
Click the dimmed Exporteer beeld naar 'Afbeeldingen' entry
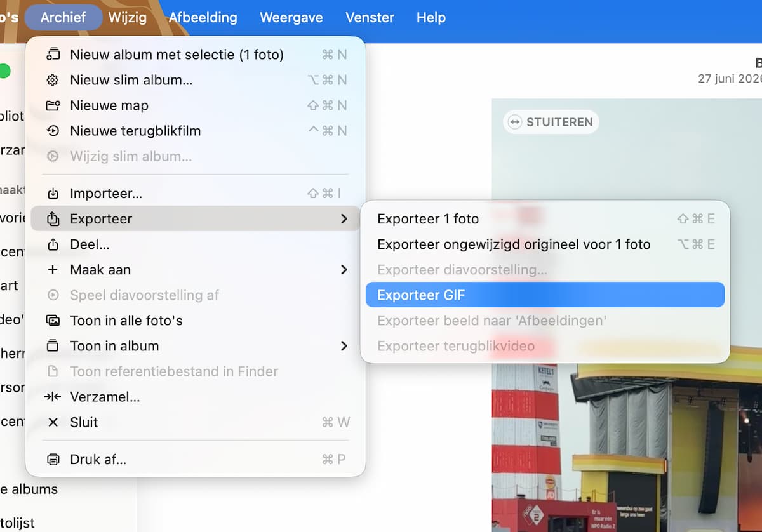(x=545, y=321)
